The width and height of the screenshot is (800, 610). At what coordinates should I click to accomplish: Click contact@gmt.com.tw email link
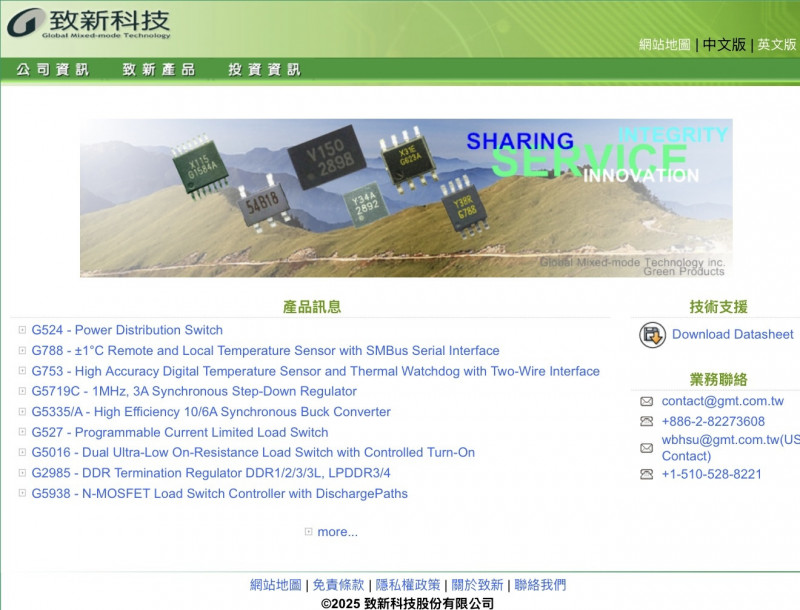point(722,401)
